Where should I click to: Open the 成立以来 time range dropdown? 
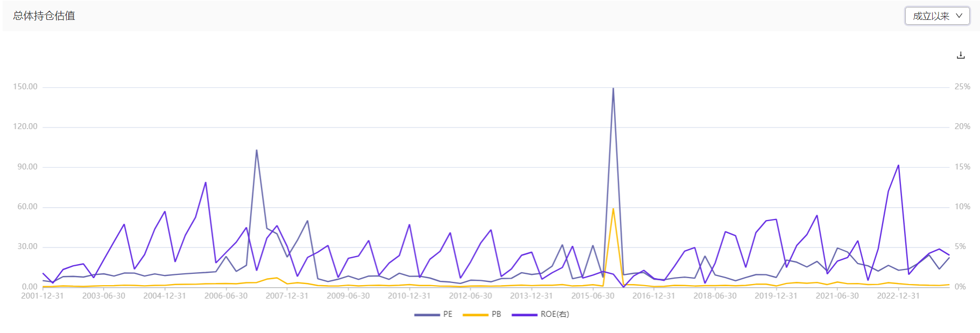(937, 16)
